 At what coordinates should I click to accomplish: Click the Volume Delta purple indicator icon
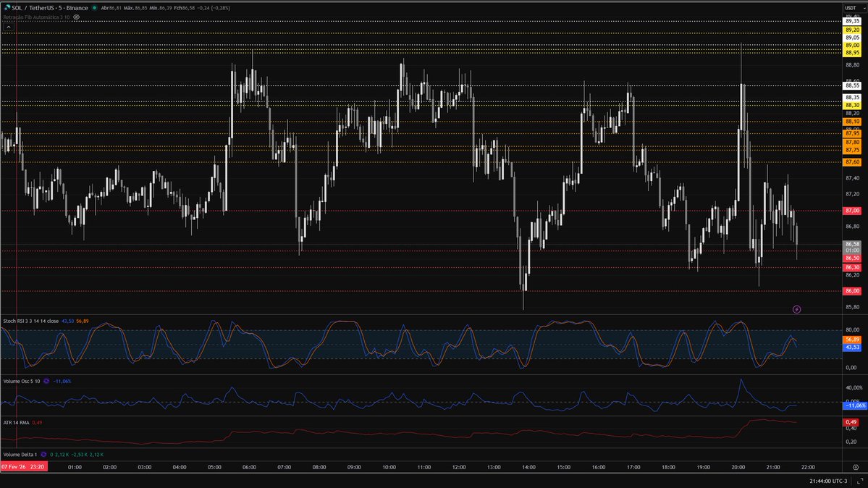pos(43,454)
